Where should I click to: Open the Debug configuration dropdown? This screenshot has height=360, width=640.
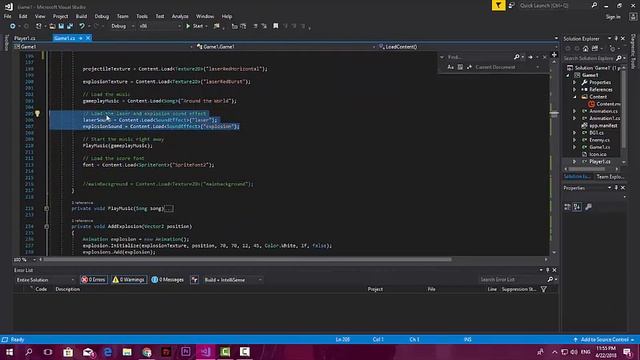122,26
